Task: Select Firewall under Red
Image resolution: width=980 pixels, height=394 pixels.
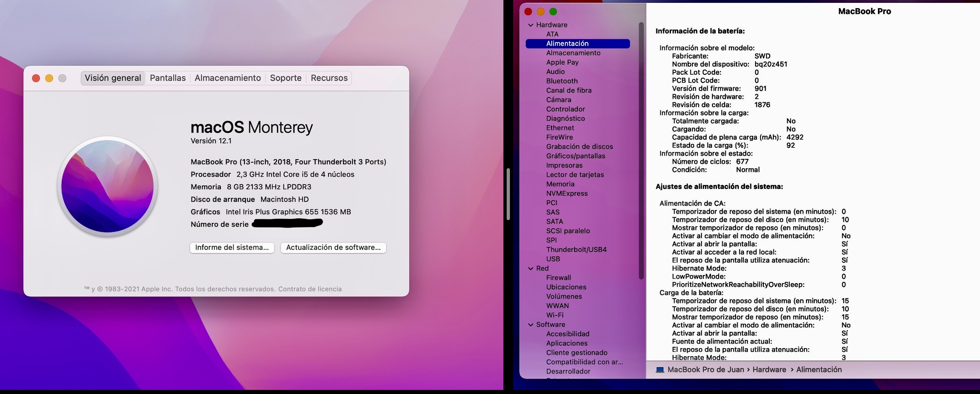Action: [x=558, y=277]
